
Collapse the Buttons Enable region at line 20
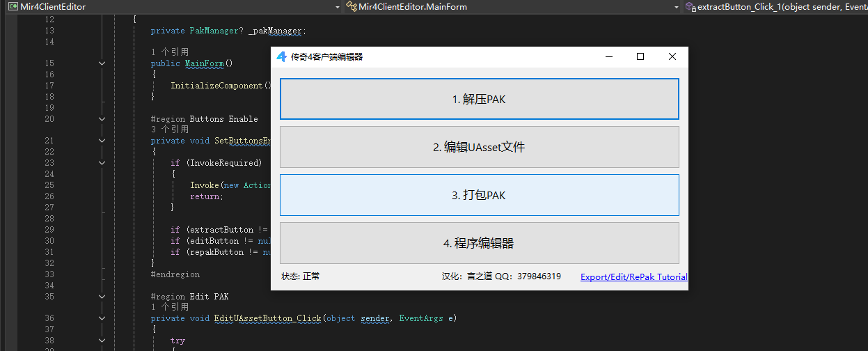pyautogui.click(x=102, y=119)
